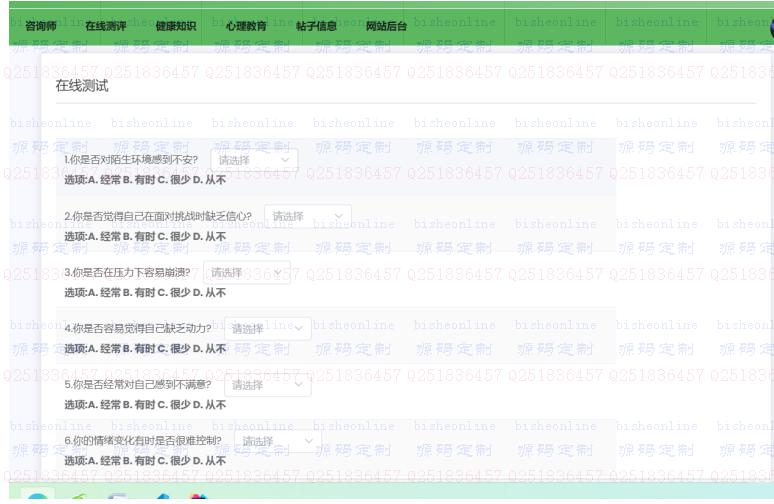Expand the answer dropdown for question 1
Screen dimensions: 774x504
(x=254, y=160)
